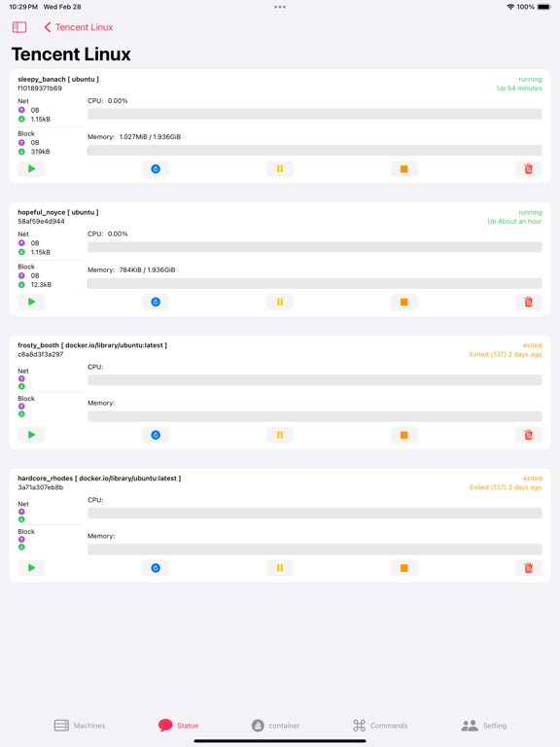560x747 pixels.
Task: Select the hardcore_rhodes container title
Action: (99, 478)
